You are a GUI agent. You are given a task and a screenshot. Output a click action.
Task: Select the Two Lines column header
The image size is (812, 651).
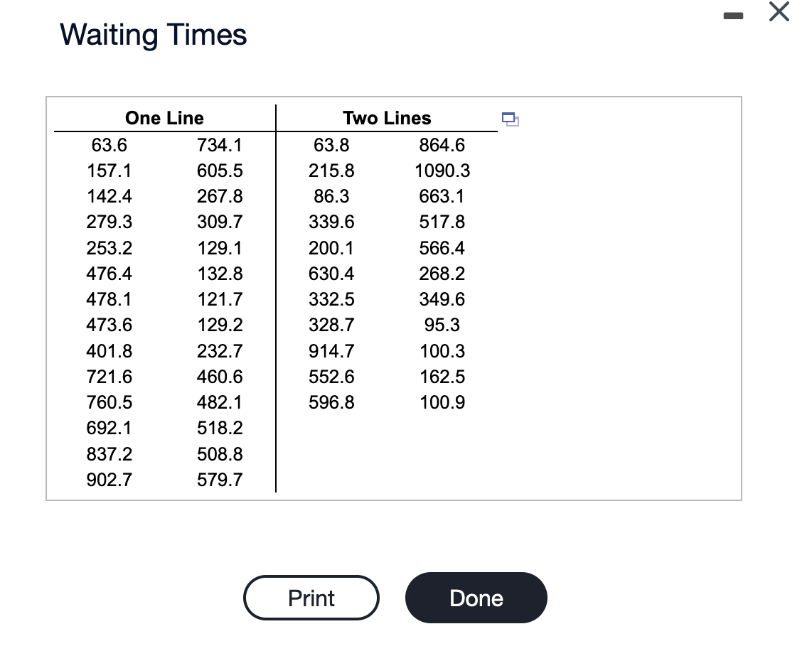pyautogui.click(x=387, y=118)
